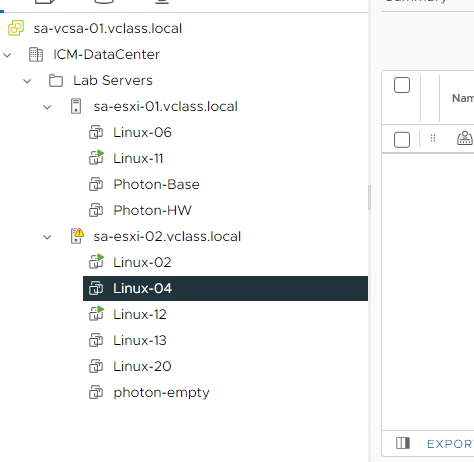Collapse the sa-esxi-01.vclass.local host node
The height and width of the screenshot is (462, 474).
click(x=47, y=107)
